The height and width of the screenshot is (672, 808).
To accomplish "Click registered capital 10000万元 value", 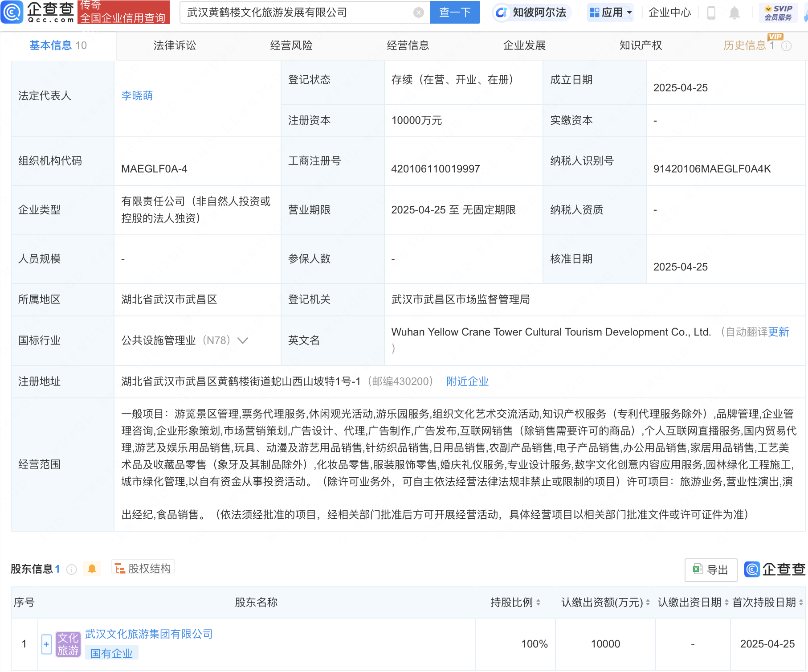I will coord(416,120).
